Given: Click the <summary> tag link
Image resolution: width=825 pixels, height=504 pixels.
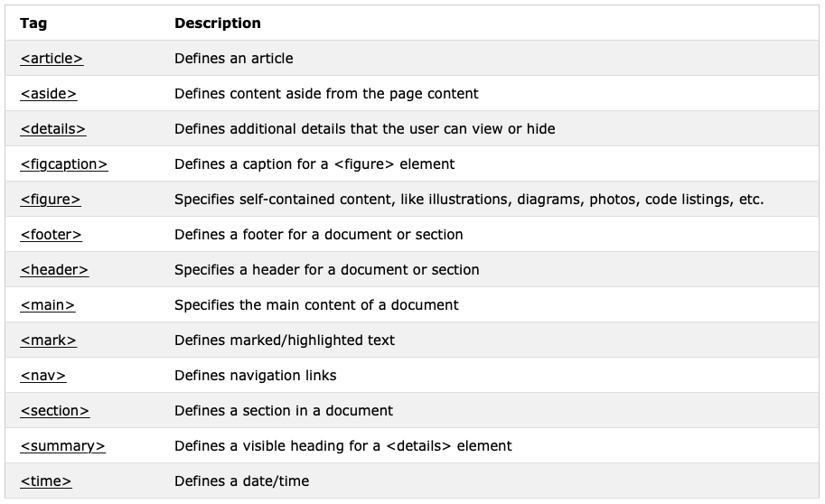Looking at the screenshot, I should click(x=62, y=446).
